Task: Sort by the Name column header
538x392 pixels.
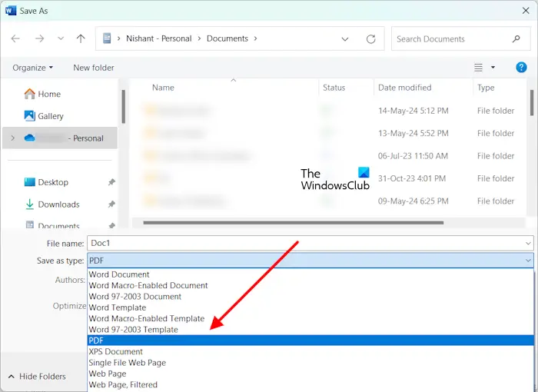Action: [163, 88]
